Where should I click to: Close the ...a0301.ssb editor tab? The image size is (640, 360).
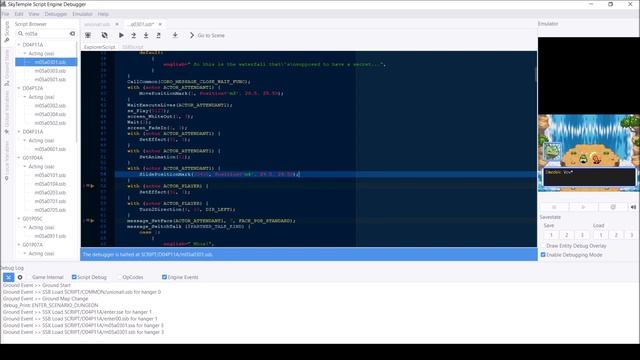coord(160,24)
